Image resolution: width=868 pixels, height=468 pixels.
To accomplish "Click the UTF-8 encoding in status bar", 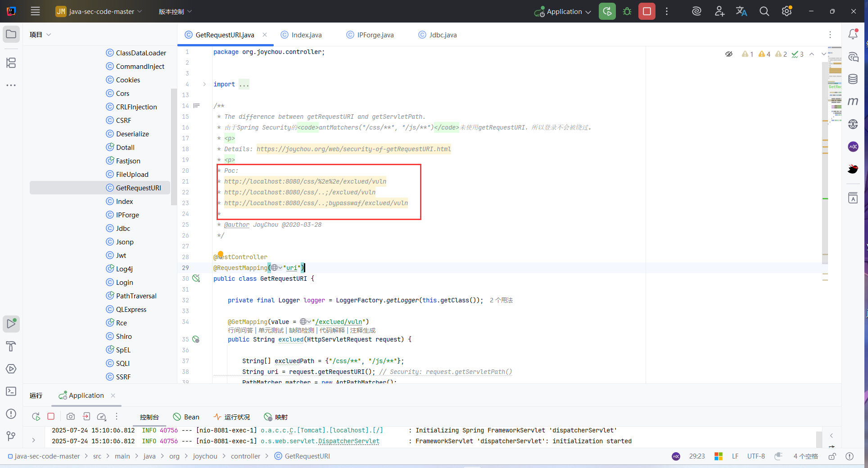I will pos(756,456).
